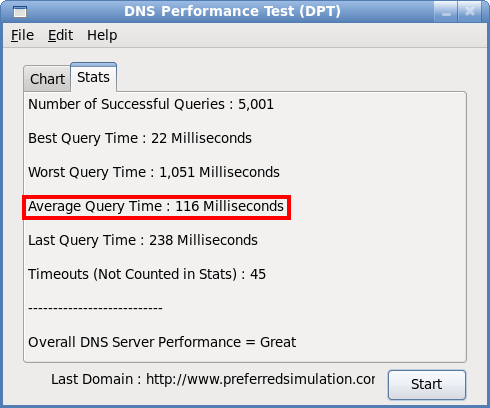Click the Overall DNS Server Performance line
Screen dimensions: 490x408
[x=162, y=342]
